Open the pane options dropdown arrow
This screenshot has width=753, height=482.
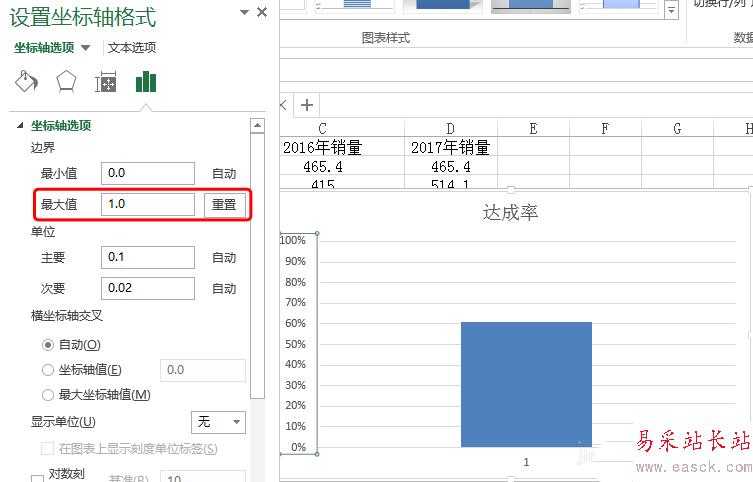pos(244,12)
